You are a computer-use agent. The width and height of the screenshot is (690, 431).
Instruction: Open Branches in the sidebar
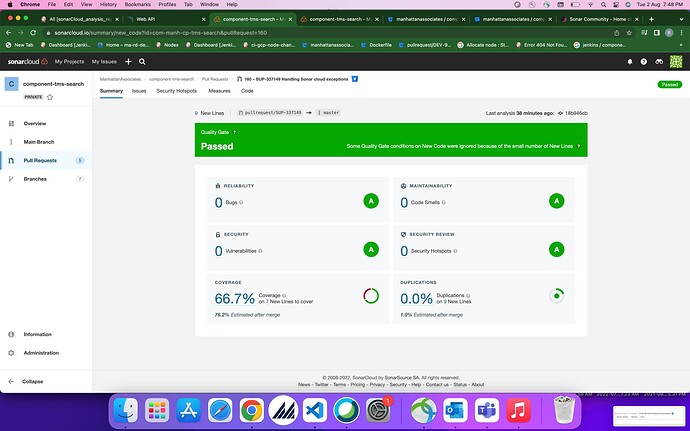pos(35,179)
